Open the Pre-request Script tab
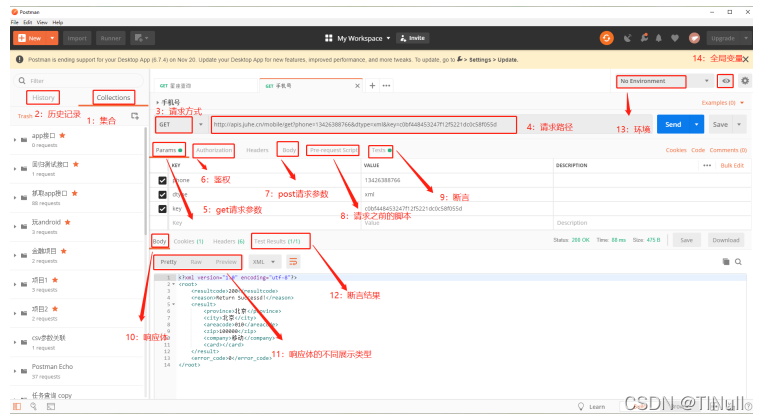 click(x=333, y=150)
